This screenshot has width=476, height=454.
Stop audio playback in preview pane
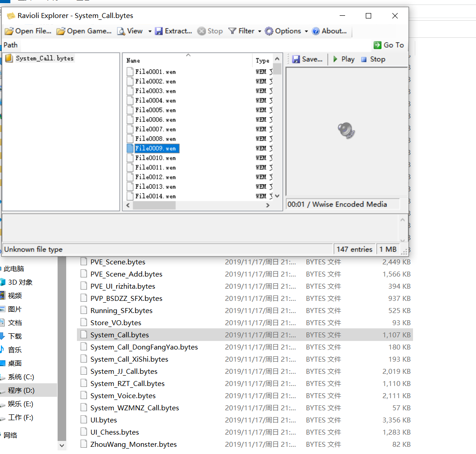pos(373,59)
